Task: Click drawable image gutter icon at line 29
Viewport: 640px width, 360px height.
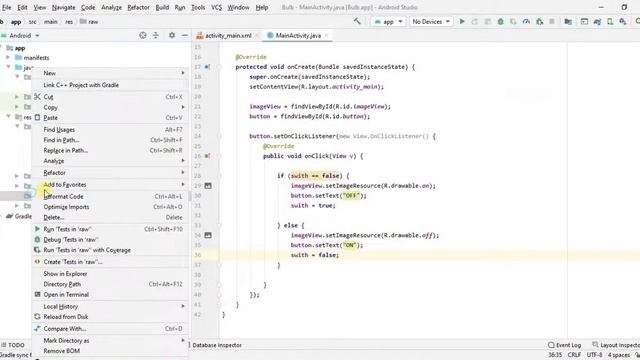Action: click(x=208, y=186)
